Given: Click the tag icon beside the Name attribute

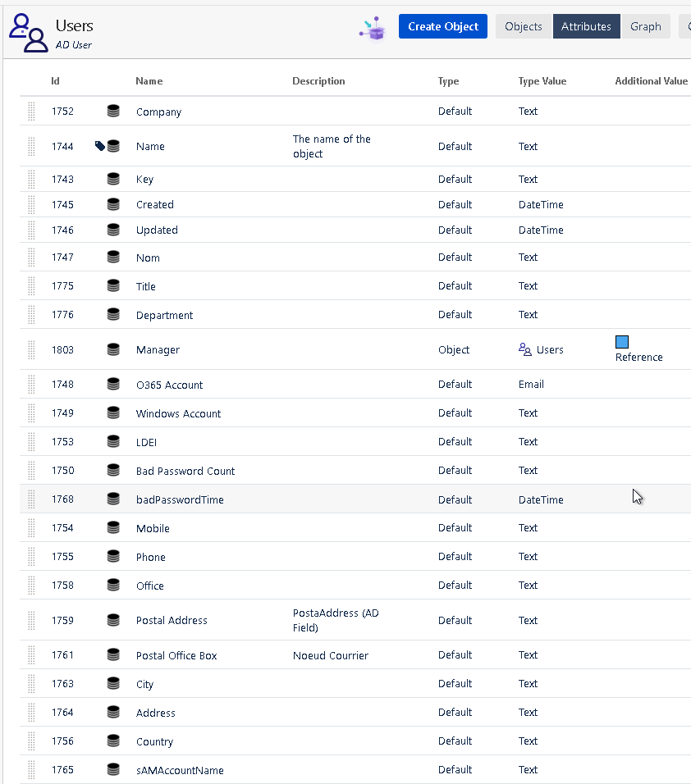Looking at the screenshot, I should 99,145.
